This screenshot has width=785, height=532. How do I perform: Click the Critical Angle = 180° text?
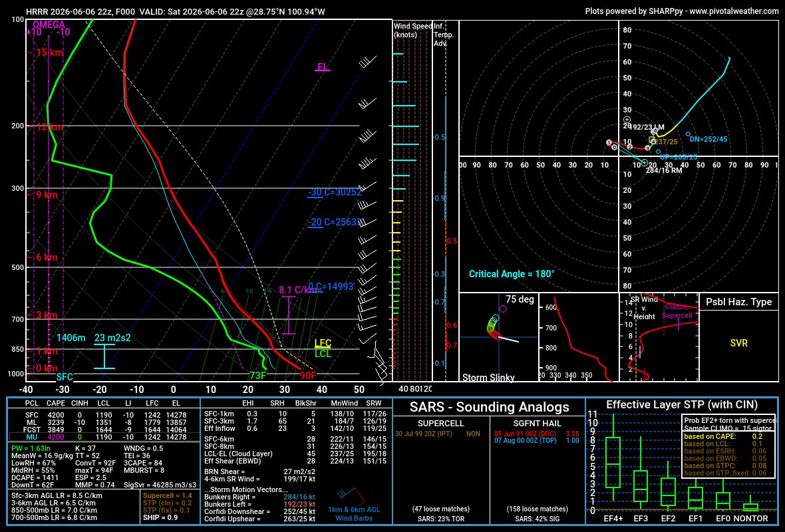click(x=512, y=274)
